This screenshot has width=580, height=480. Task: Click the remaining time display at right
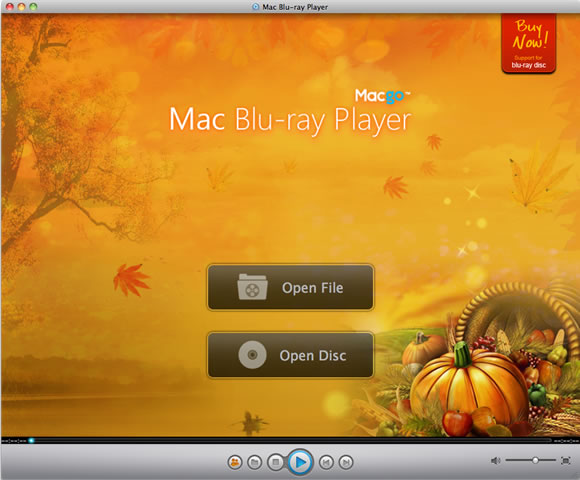pos(566,441)
